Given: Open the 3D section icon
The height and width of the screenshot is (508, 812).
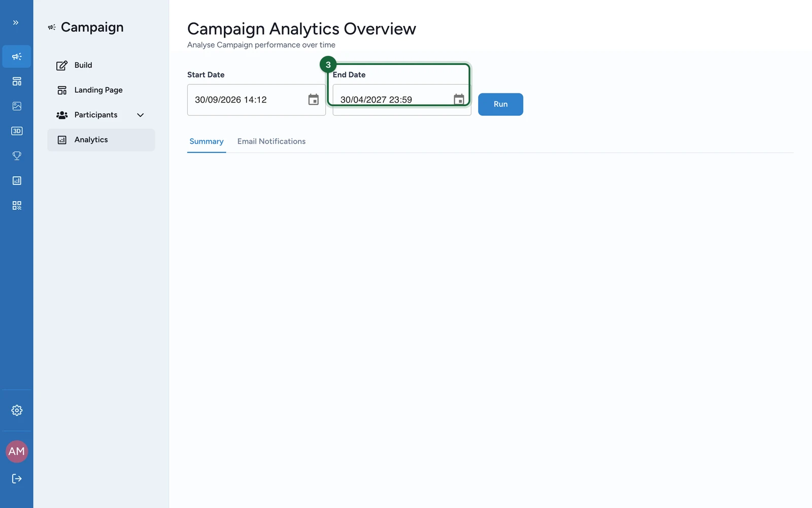Looking at the screenshot, I should (17, 131).
